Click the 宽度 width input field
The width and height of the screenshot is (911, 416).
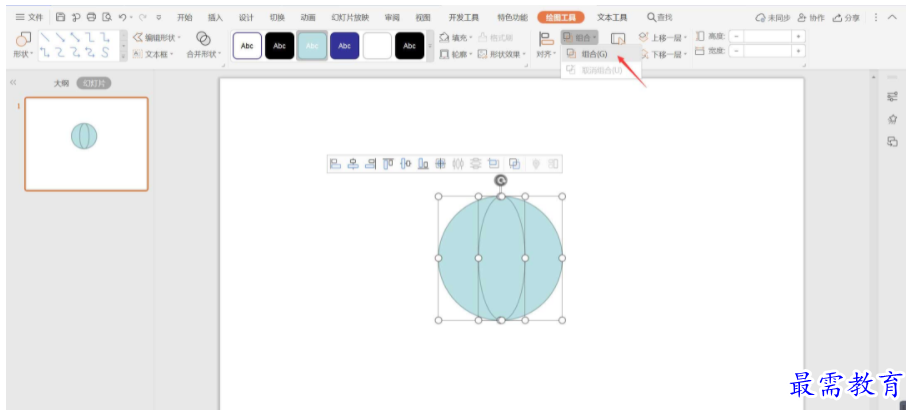point(768,51)
